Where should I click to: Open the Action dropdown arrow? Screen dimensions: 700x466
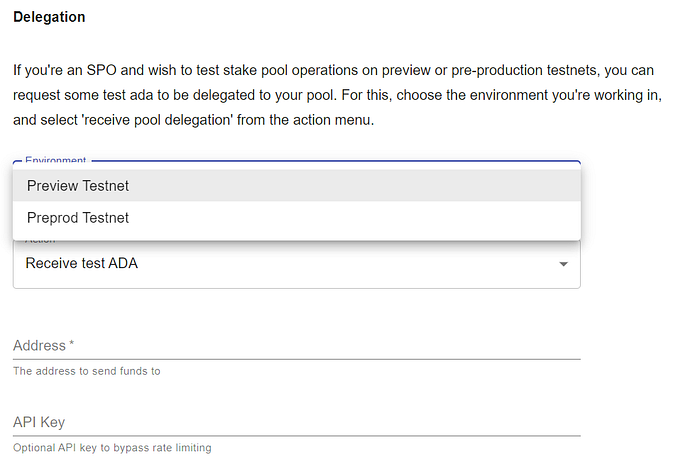(563, 264)
